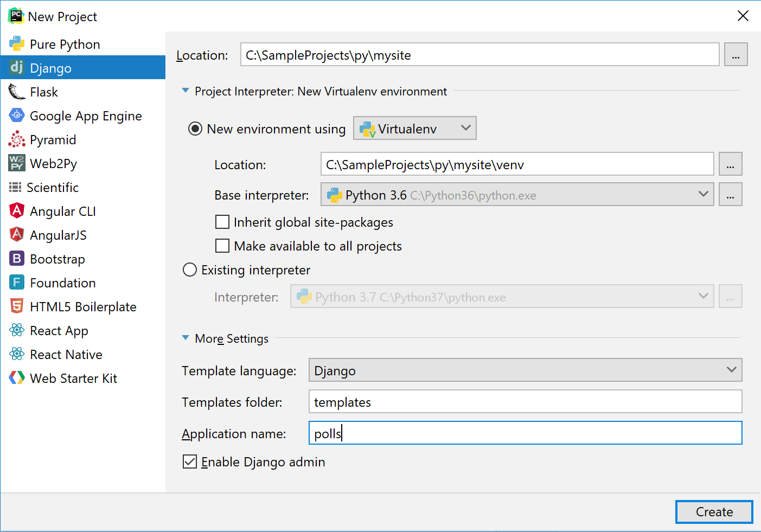Click the Django 'dj' icon
This screenshot has height=532, width=761.
(x=17, y=67)
